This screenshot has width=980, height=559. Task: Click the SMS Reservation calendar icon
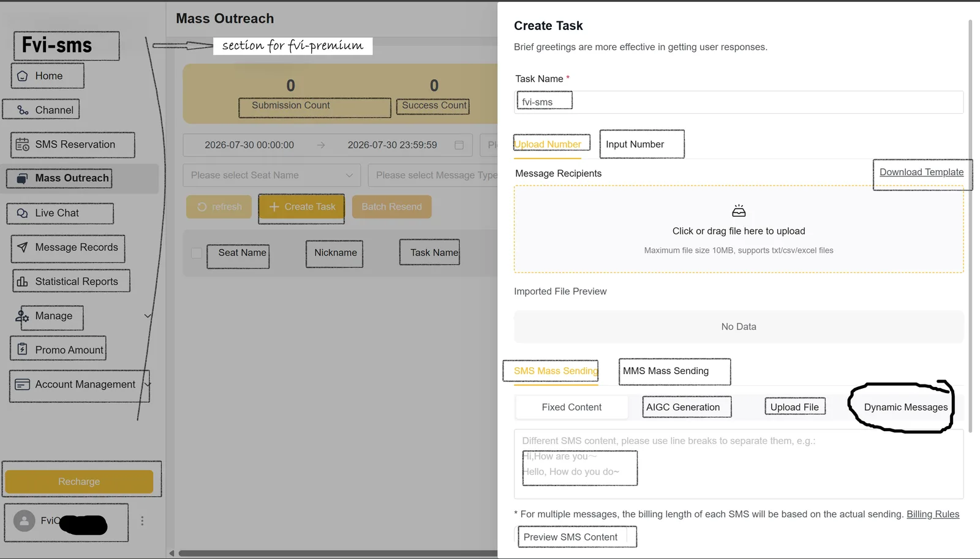point(23,144)
